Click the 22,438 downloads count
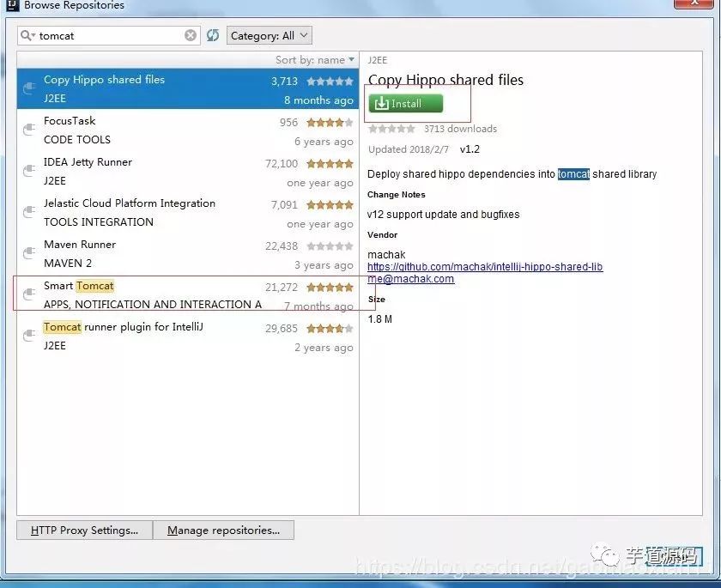Image resolution: width=721 pixels, height=588 pixels. point(282,246)
